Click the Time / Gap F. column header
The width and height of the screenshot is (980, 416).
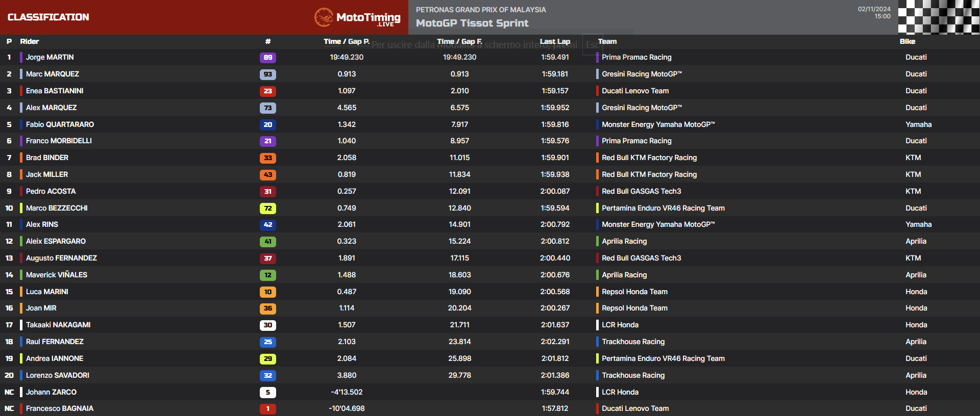click(x=459, y=41)
